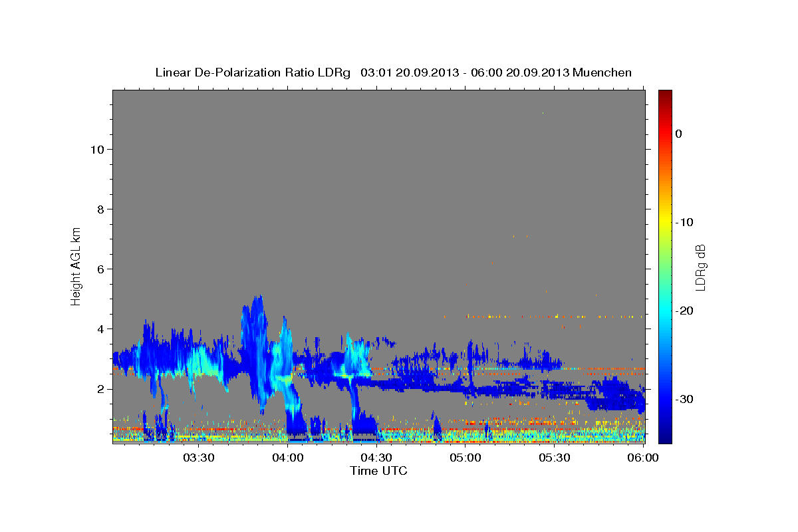Screen dimensions: 798x532
Task: Click the height tick label 6
Action: [100, 269]
